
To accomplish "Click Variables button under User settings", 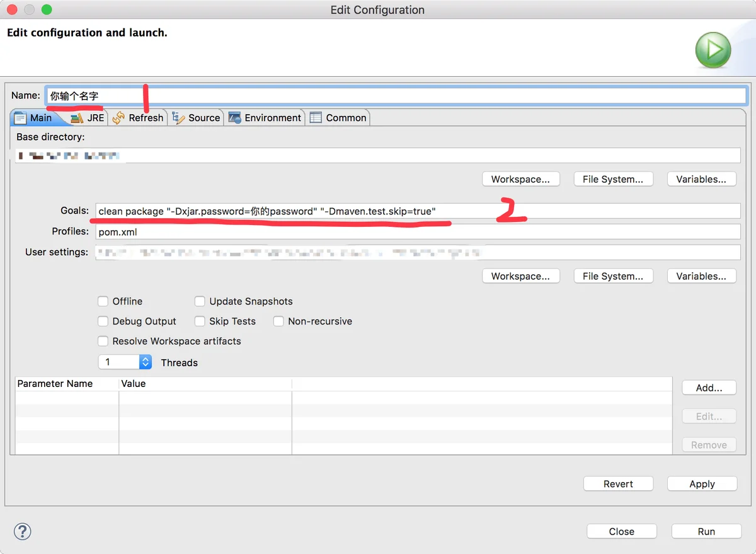I will click(701, 276).
